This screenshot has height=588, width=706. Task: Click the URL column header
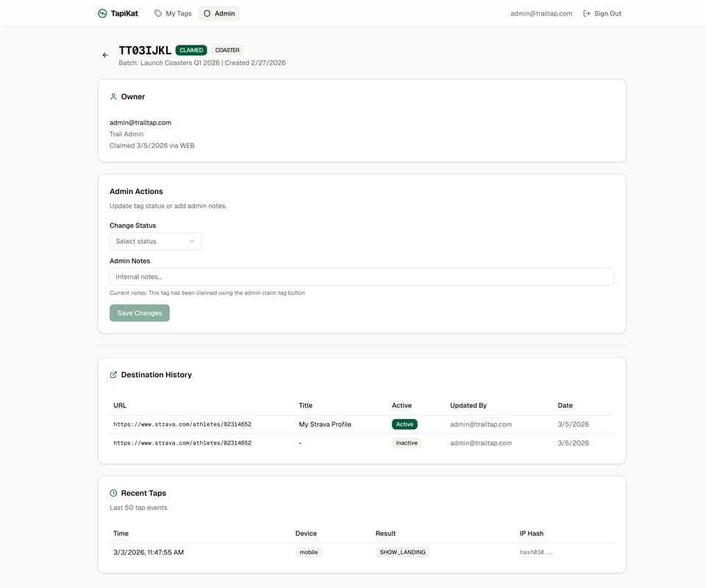pyautogui.click(x=120, y=405)
